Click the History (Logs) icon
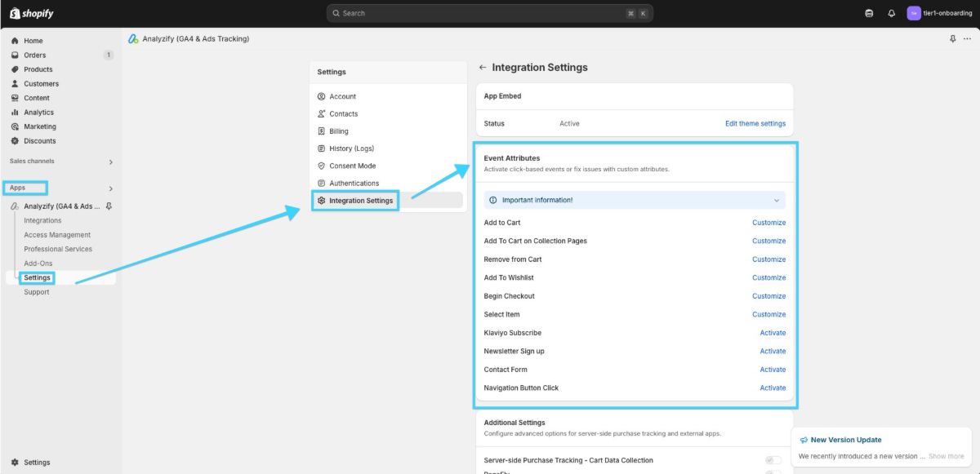The image size is (980, 474). (322, 148)
